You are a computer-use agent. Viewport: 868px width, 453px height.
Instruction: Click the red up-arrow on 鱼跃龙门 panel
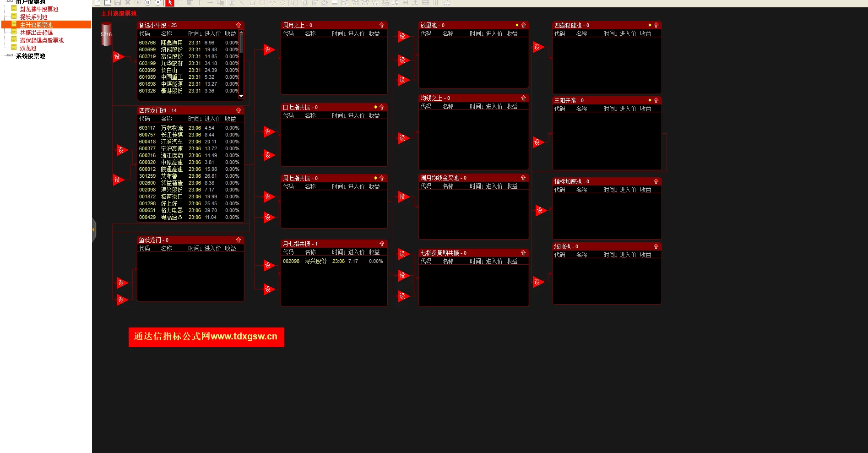pos(239,240)
